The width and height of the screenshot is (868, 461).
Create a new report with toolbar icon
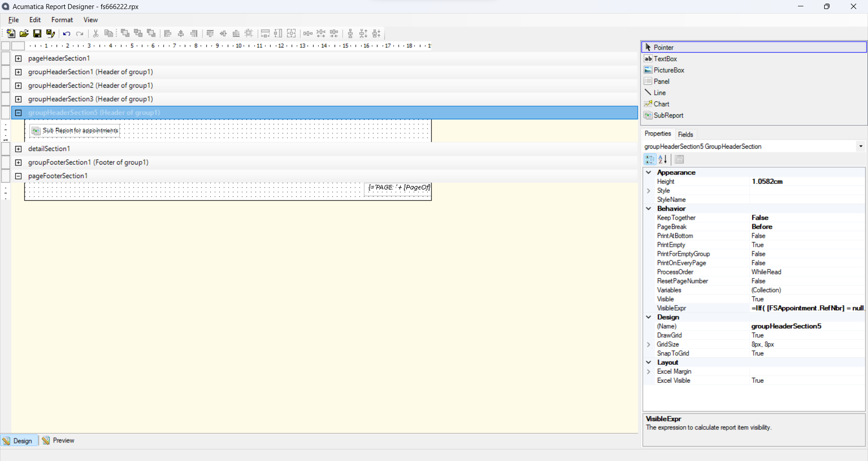[x=11, y=33]
